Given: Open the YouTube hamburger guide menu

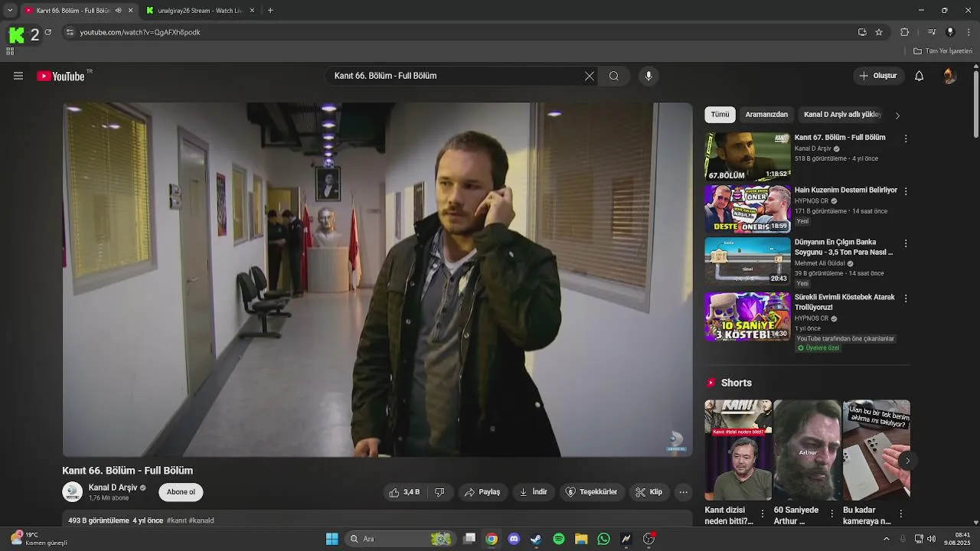Looking at the screenshot, I should 18,76.
